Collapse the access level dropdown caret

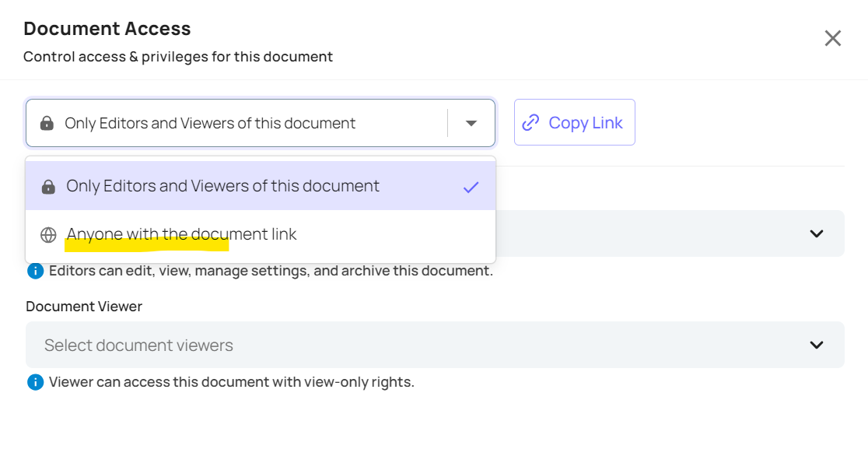(x=471, y=123)
